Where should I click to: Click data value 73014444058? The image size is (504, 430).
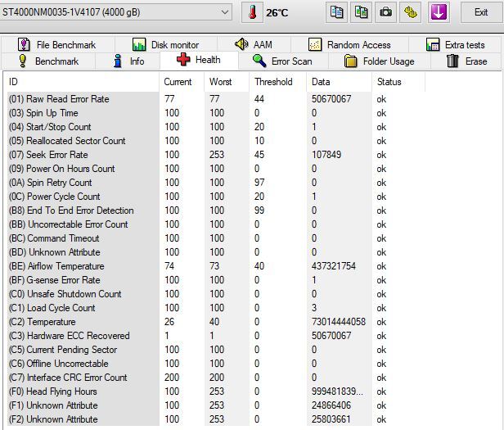(x=339, y=322)
